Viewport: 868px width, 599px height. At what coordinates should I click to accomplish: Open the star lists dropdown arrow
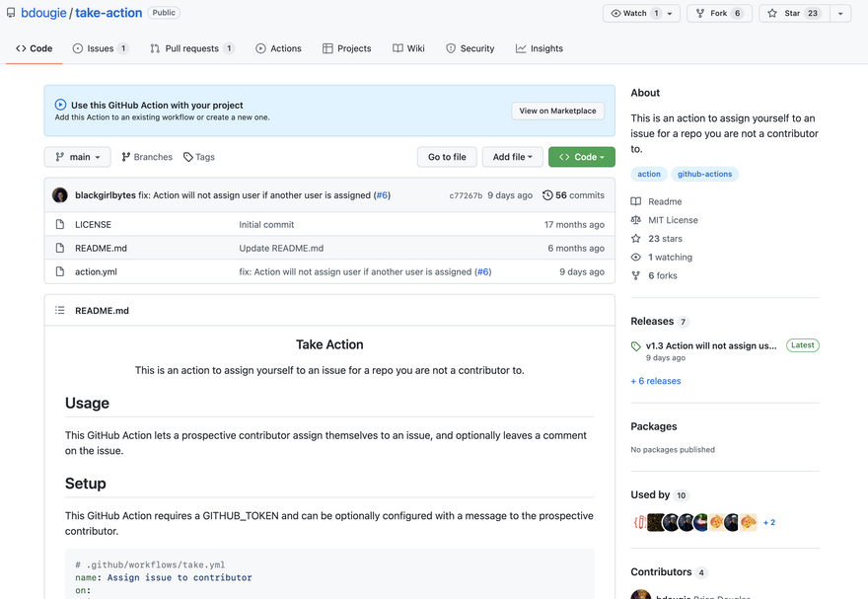click(840, 14)
